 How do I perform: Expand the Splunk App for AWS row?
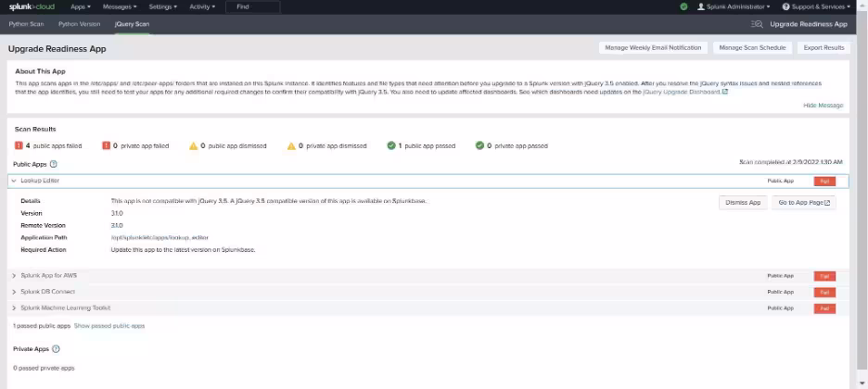coord(14,276)
